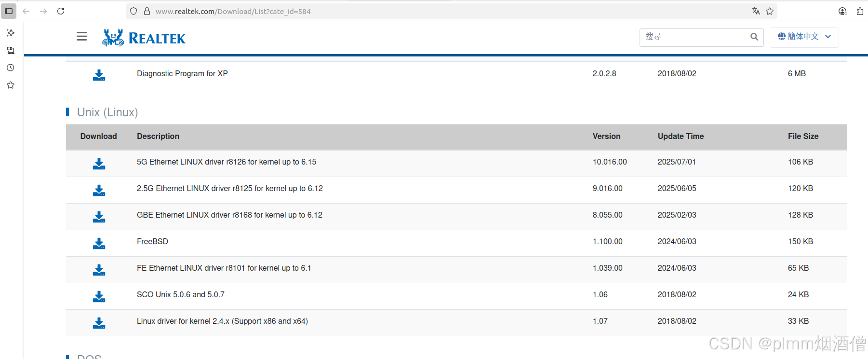Screen dimensions: 868x359
Task: Click version 1.07
Action: click(600, 321)
